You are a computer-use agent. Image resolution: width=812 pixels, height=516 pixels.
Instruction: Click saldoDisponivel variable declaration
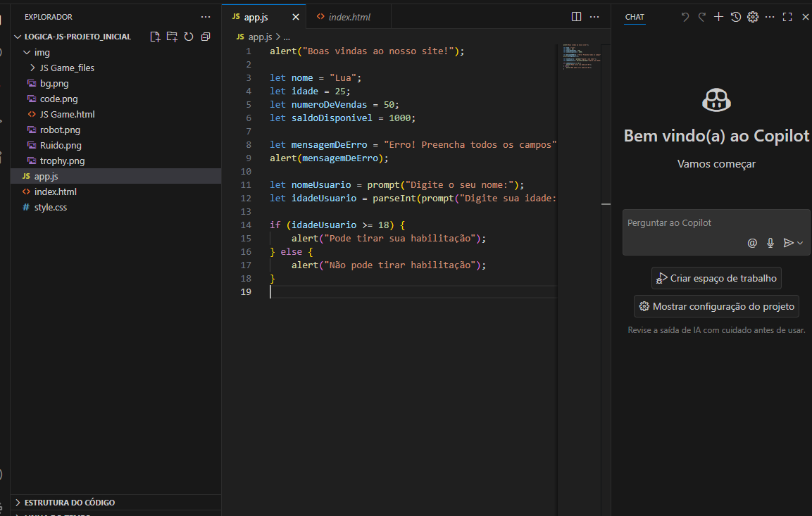click(x=332, y=118)
